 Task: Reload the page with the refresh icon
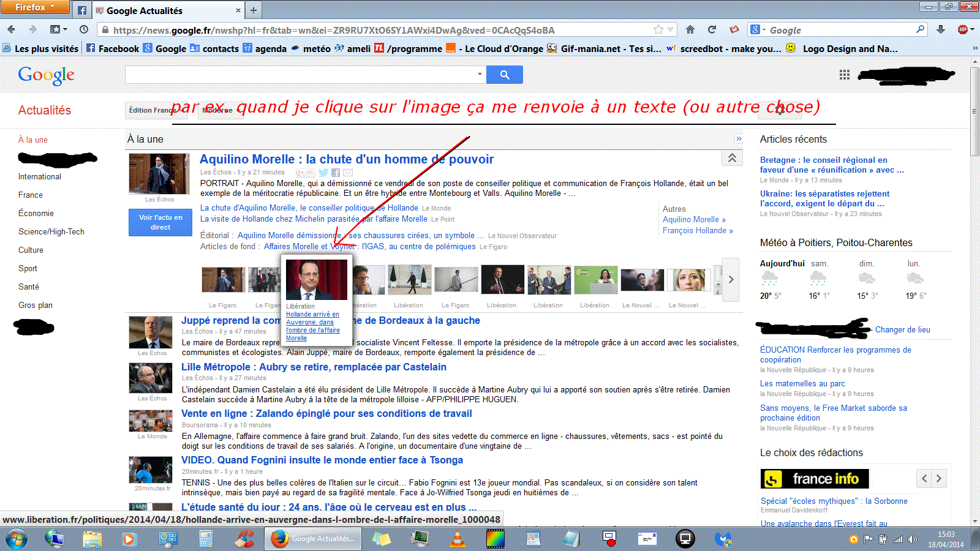712,29
